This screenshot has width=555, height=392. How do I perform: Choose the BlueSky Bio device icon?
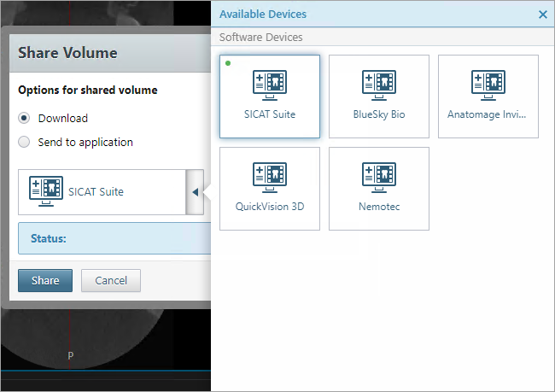(379, 85)
